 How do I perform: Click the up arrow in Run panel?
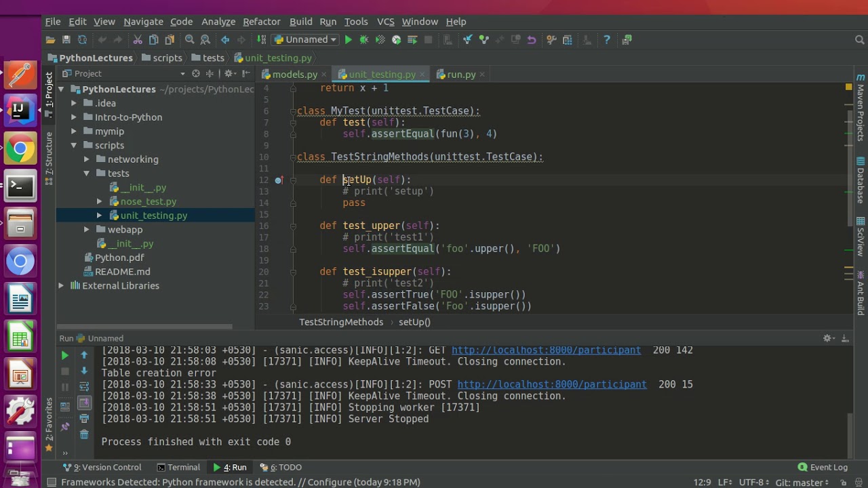(84, 355)
